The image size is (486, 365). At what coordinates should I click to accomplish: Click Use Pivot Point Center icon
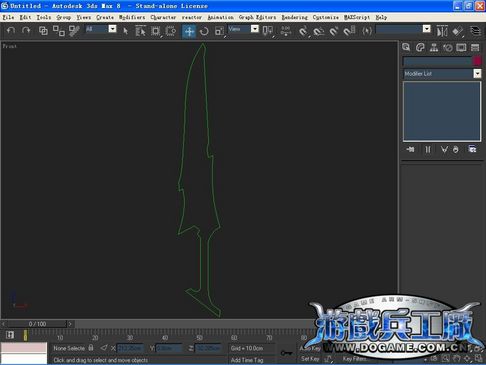click(x=268, y=31)
